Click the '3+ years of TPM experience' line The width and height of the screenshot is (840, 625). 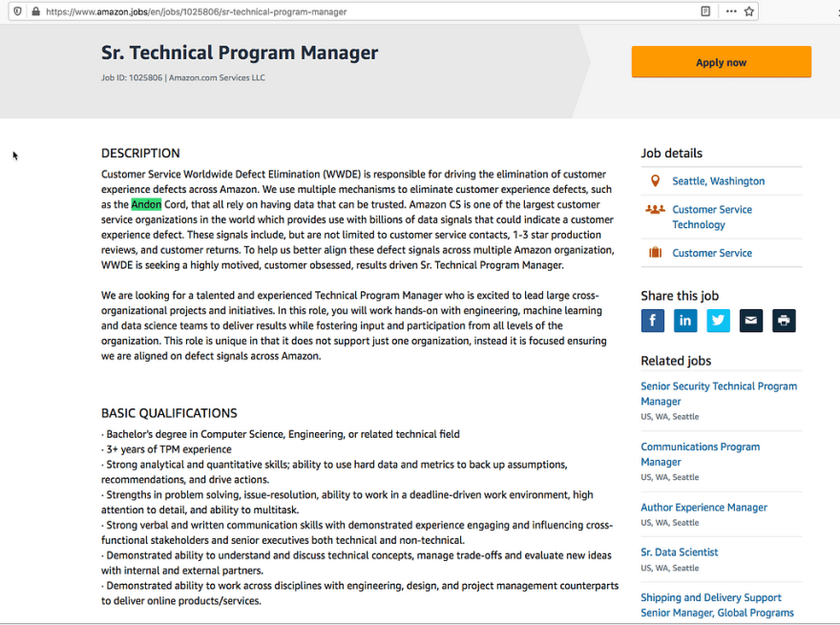click(167, 449)
